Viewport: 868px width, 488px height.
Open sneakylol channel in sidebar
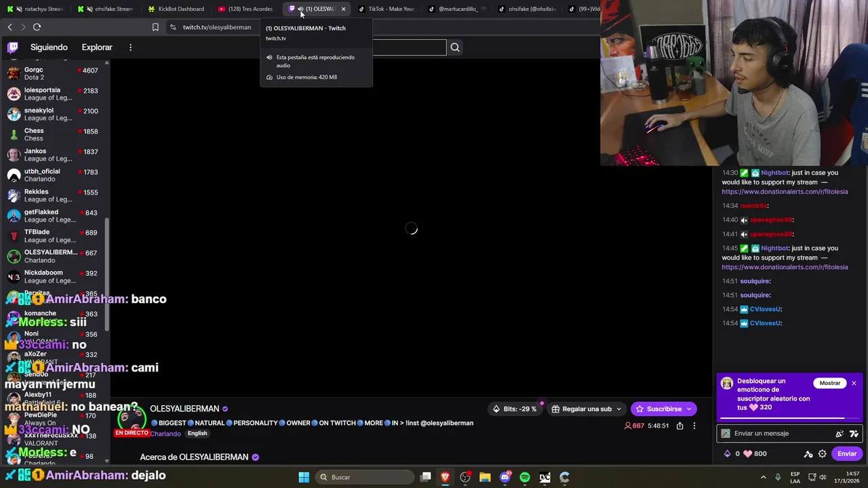(x=53, y=114)
